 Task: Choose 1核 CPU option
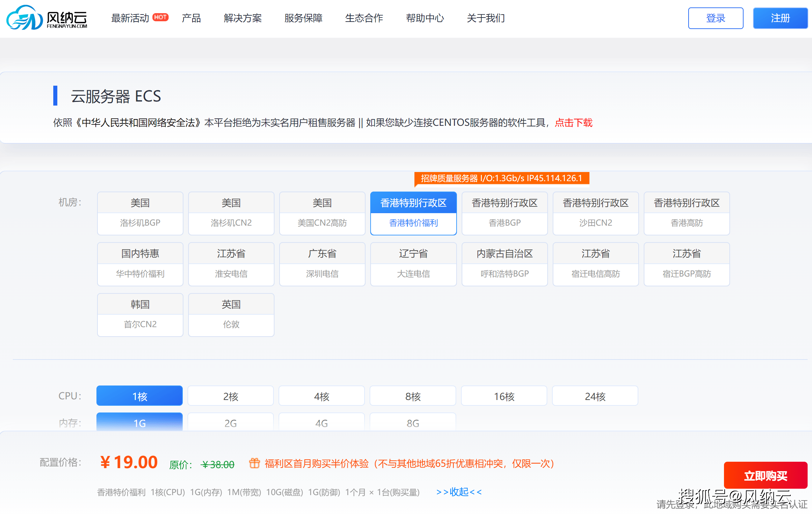coord(140,396)
